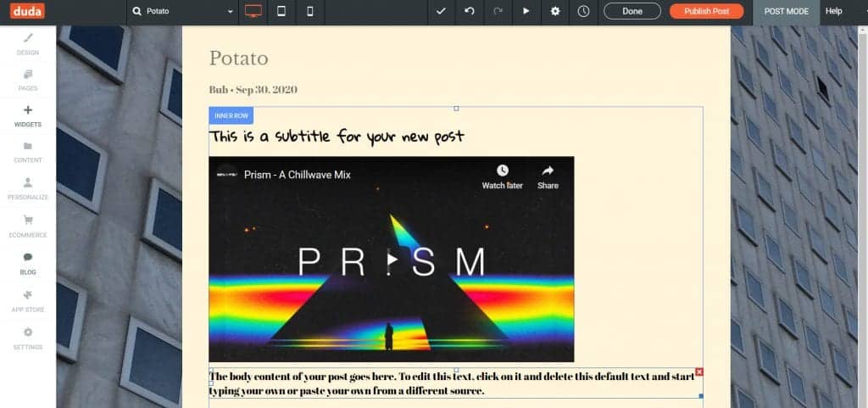Switch to tablet preview mode
This screenshot has width=868, height=408.
(281, 11)
